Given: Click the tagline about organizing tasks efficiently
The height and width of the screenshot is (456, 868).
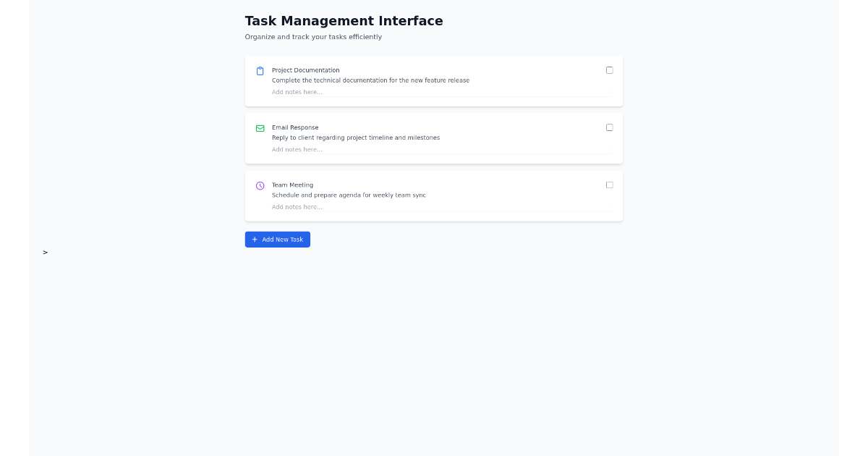Looking at the screenshot, I should point(314,36).
